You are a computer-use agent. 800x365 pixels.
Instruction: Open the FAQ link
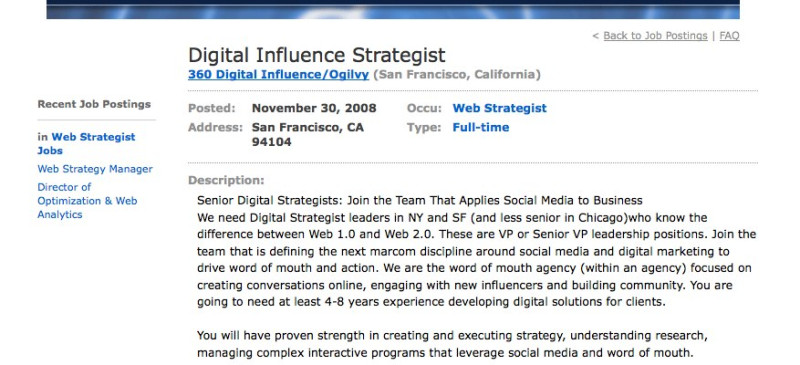tap(729, 36)
